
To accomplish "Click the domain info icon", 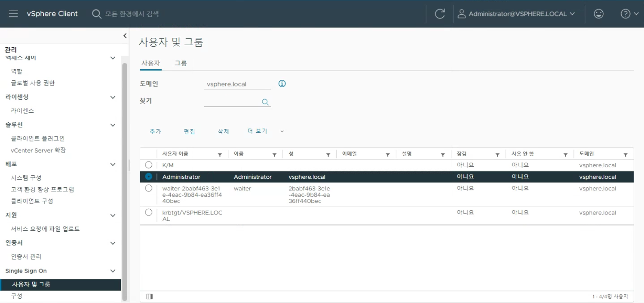I will 282,83.
